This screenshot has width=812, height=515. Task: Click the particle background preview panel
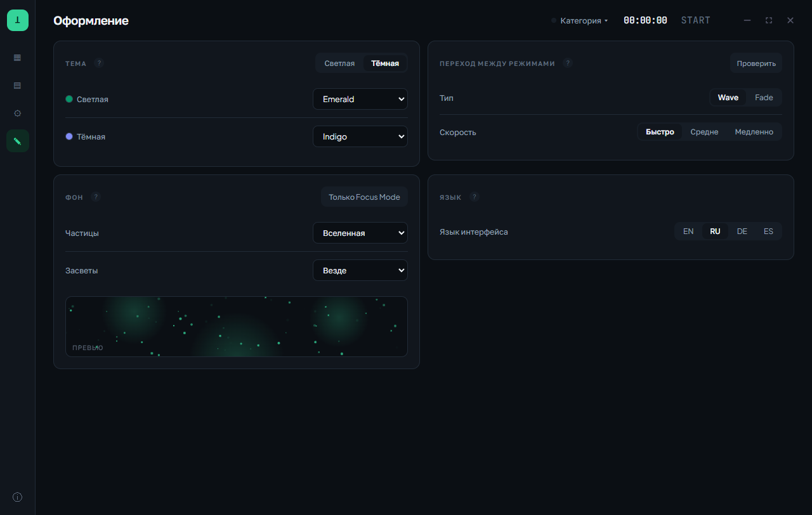click(x=237, y=327)
